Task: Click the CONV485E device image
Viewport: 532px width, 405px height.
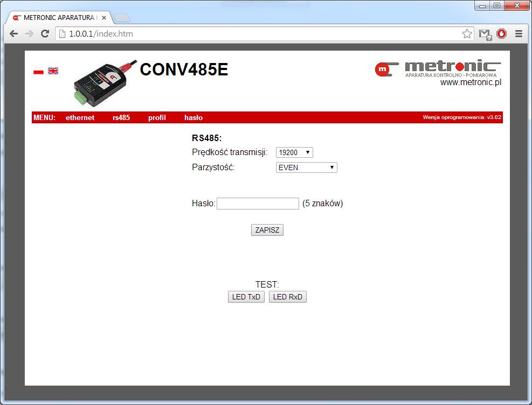Action: click(105, 83)
